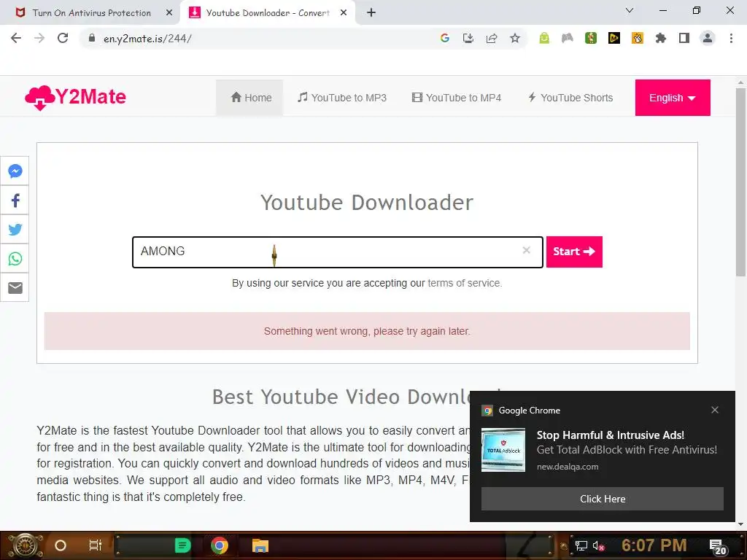Share on Twitter sidebar icon

coord(15,230)
